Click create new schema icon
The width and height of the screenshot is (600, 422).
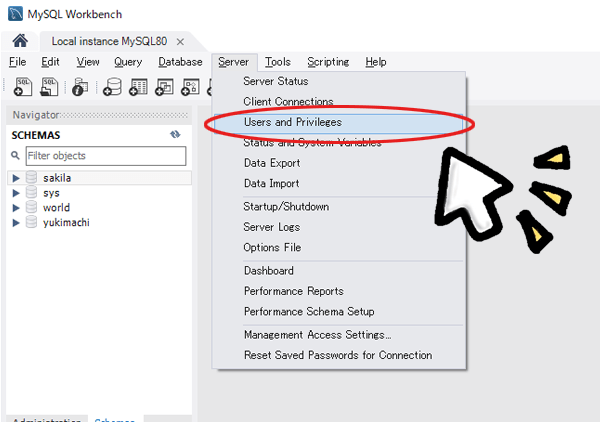click(x=112, y=87)
